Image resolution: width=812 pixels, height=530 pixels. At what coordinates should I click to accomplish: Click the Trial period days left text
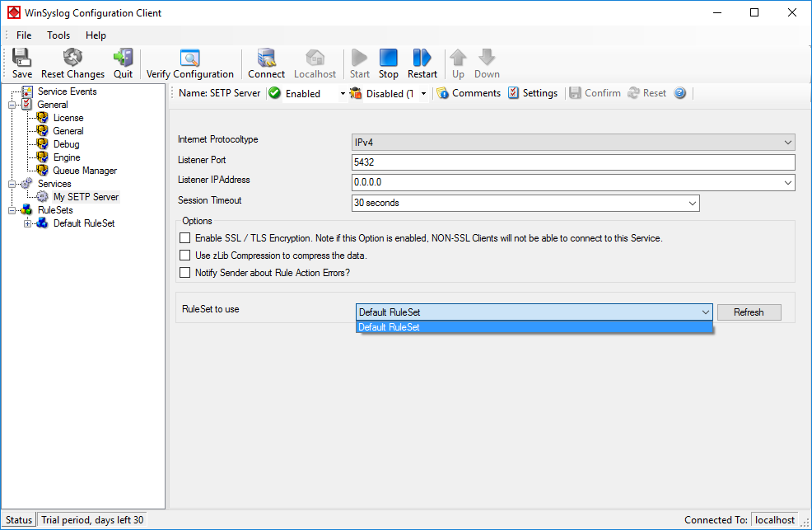pyautogui.click(x=92, y=519)
